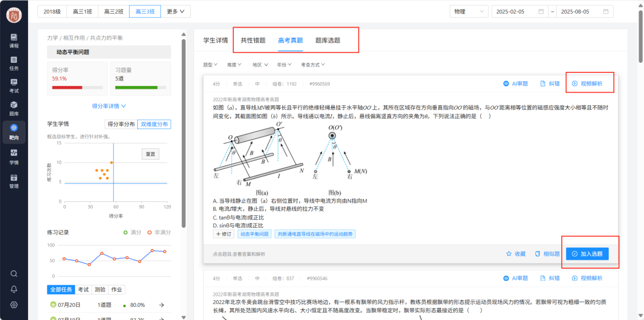Click the 修订 button
Screen dimensions: 644x320
coord(224,234)
